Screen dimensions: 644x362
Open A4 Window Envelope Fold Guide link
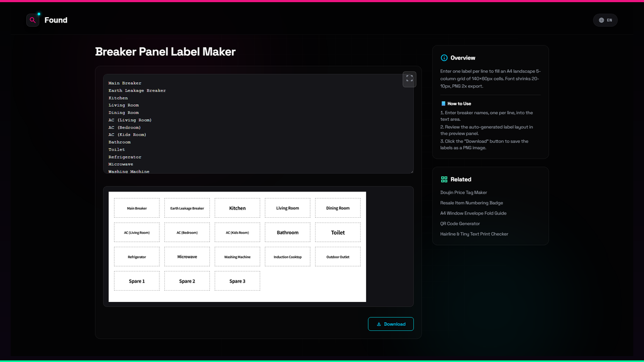click(473, 213)
